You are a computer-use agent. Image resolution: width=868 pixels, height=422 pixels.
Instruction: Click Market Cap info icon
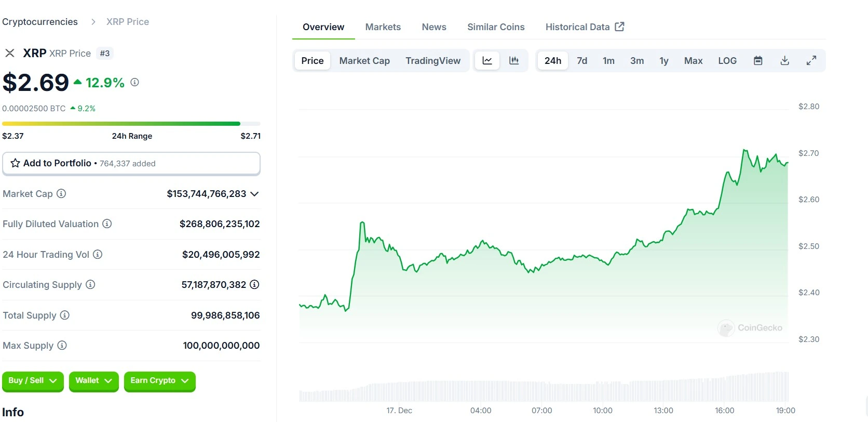(x=61, y=193)
